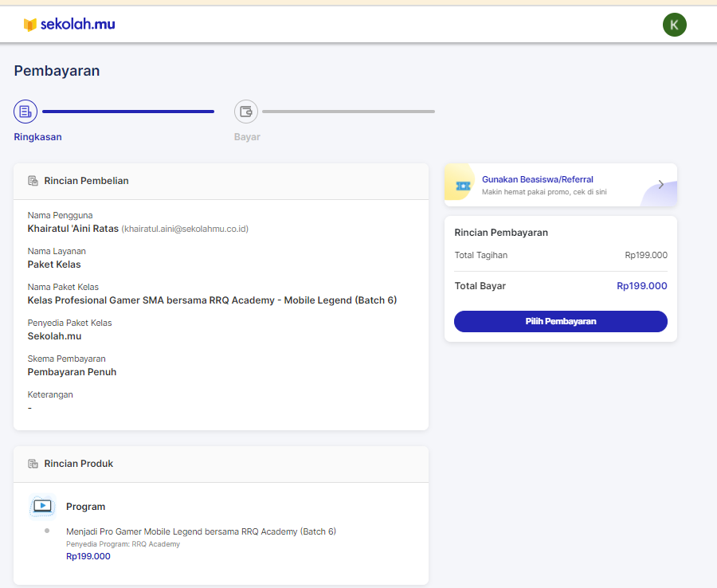
Task: Select the Total Tagihan label
Action: [481, 255]
